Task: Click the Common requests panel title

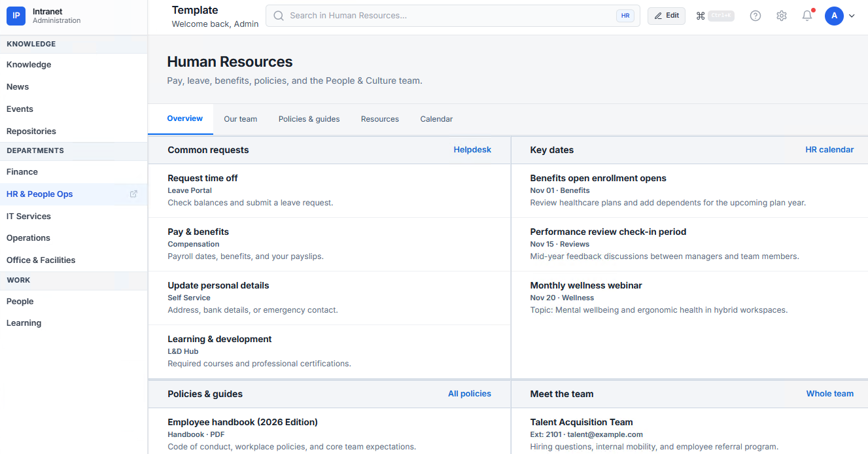Action: pos(208,150)
